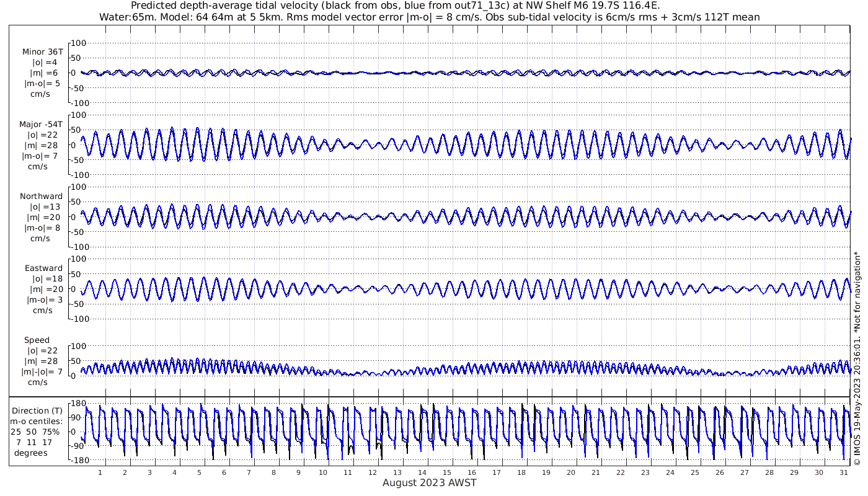Click day "1" on the x-axis
Screen dimensions: 868x496
[x=100, y=472]
